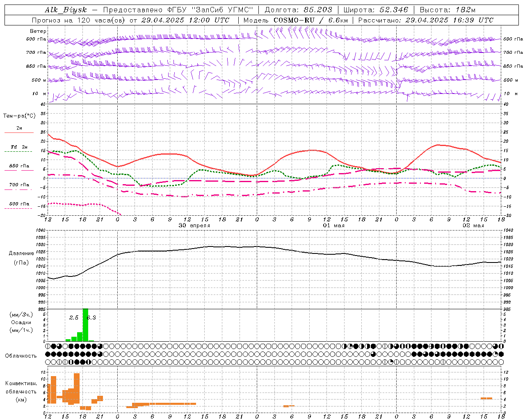
Task: Click the 'Прогноз на 120 часа(ов)' forecast header
Action: click(78, 20)
